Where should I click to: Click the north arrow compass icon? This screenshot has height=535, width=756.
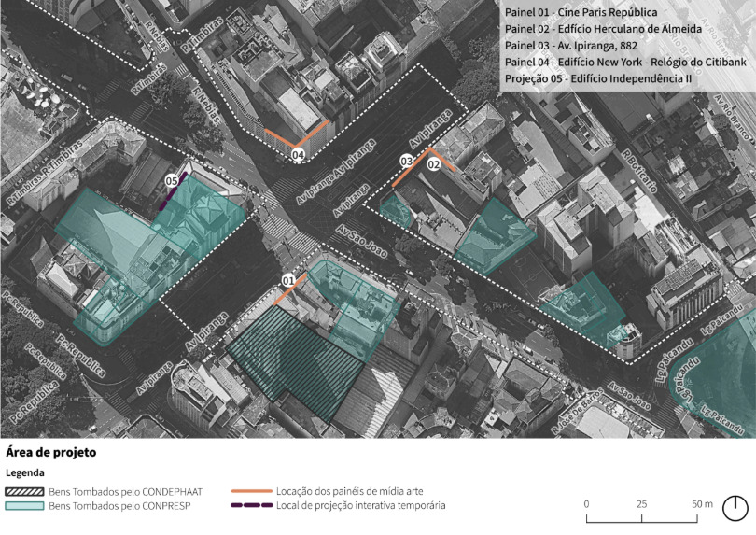(736, 507)
